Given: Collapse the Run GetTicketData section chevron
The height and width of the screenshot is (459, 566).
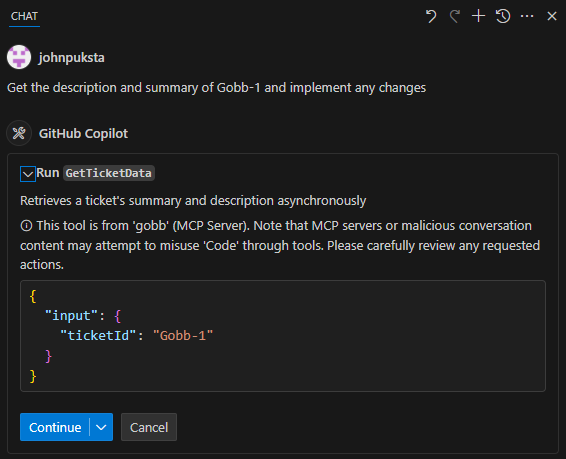Looking at the screenshot, I should pyautogui.click(x=28, y=174).
